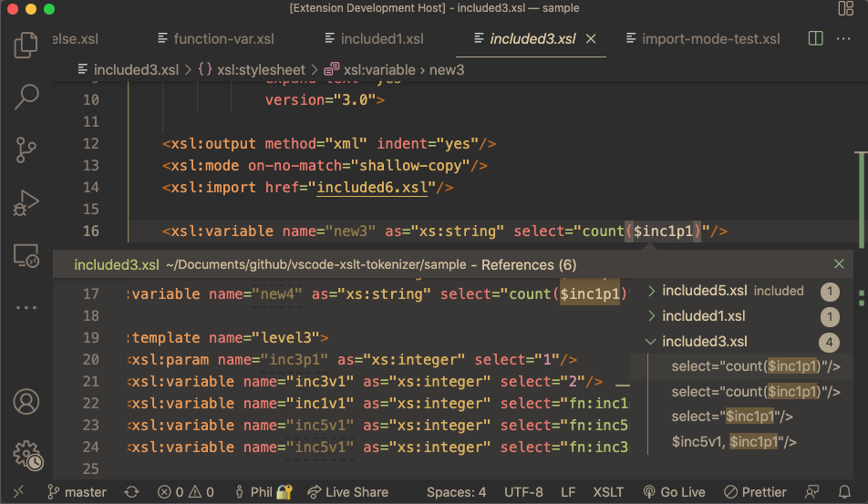Toggle Prettier formatter in status bar

point(755,492)
